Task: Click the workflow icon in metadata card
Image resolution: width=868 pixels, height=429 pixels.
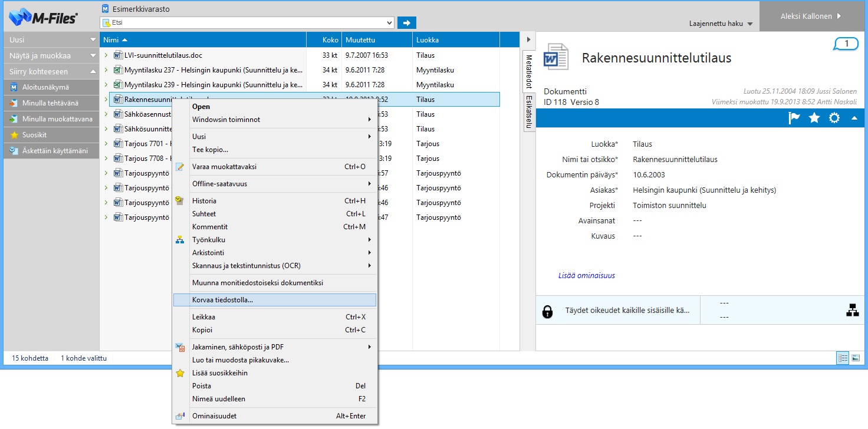Action: tap(853, 311)
